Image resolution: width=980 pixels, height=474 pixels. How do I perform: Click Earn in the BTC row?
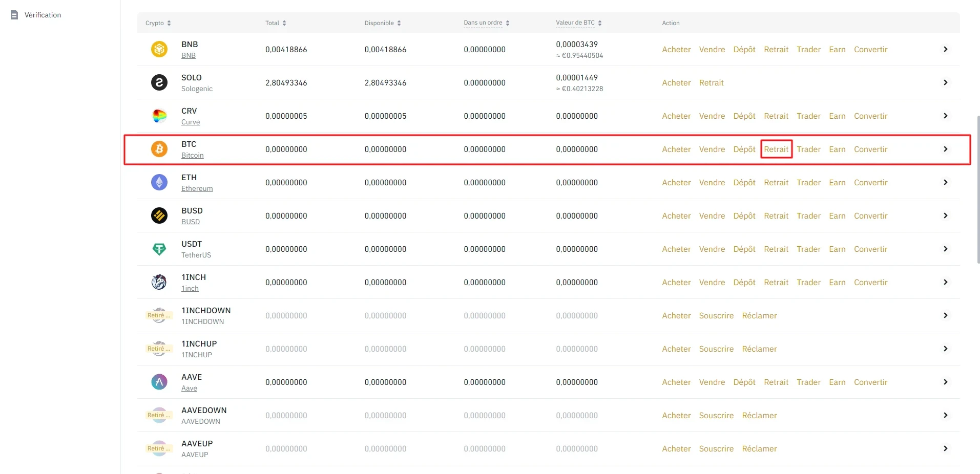click(x=837, y=149)
